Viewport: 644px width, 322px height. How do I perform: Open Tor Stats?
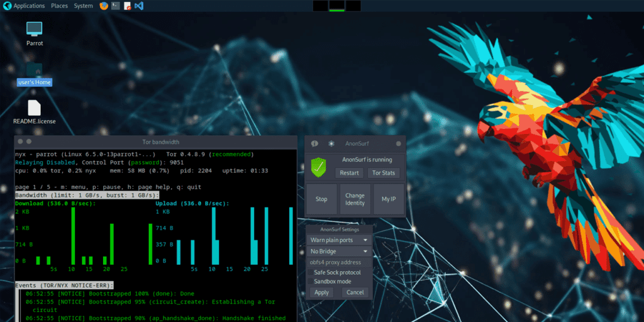[383, 173]
